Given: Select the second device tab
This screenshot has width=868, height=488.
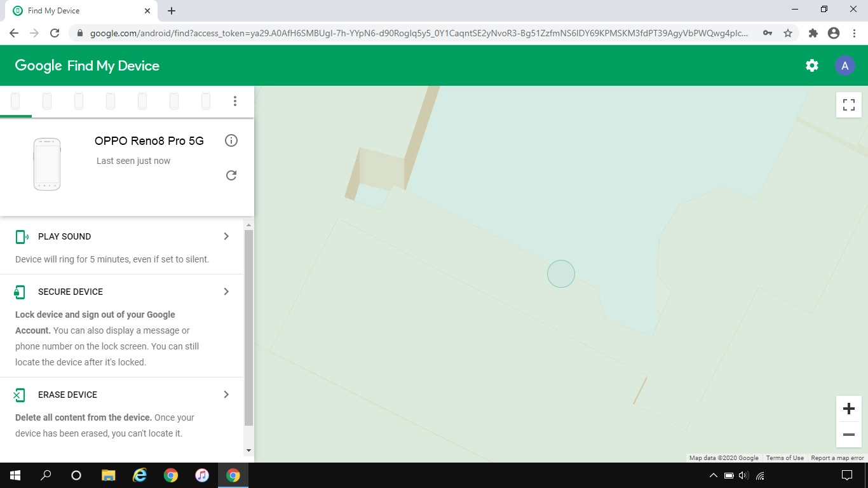Looking at the screenshot, I should [47, 101].
